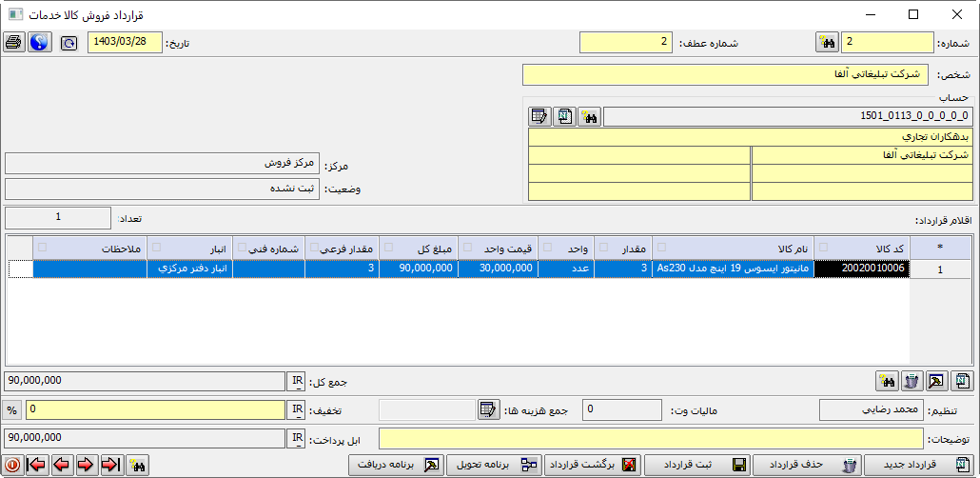This screenshot has width=980, height=478.
Task: Toggle checkbox in انبار column header
Action: point(156,247)
